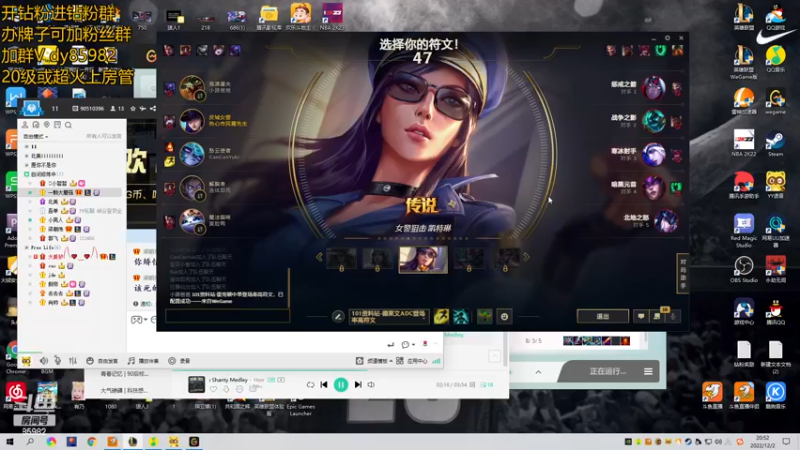Open the ward skin selector icon
Viewport: 800px width, 450px height.
[485, 317]
